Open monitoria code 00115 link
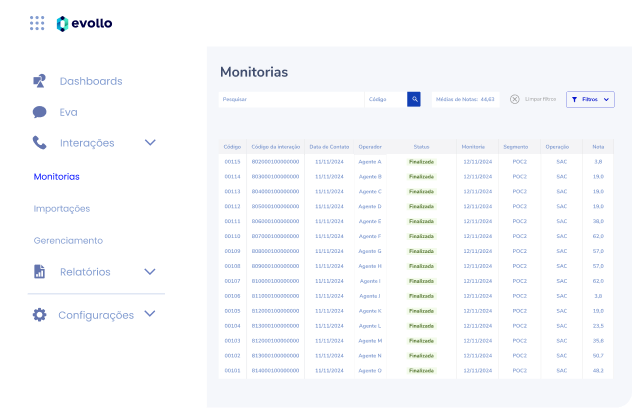 [232, 161]
